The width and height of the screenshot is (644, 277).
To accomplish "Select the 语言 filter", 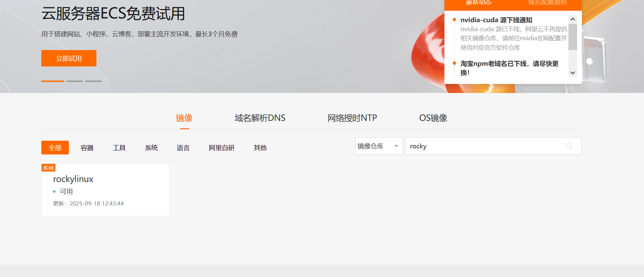I will coord(183,148).
